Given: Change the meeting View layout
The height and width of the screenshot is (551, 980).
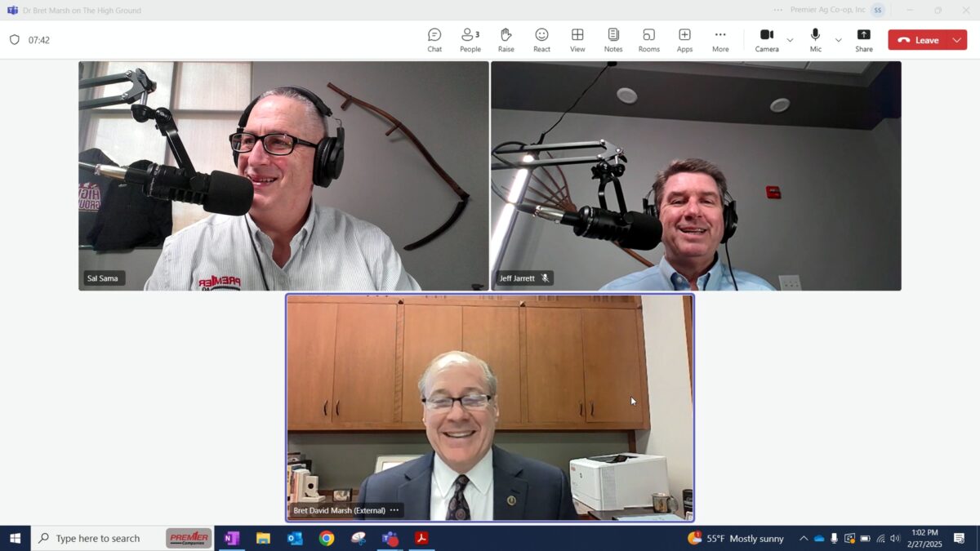Looking at the screenshot, I should pos(577,39).
